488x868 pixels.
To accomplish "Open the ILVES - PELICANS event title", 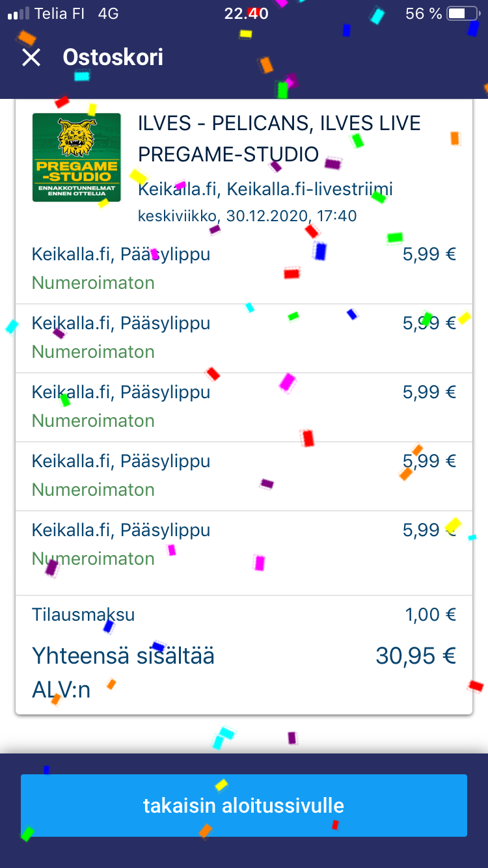I will [x=279, y=138].
